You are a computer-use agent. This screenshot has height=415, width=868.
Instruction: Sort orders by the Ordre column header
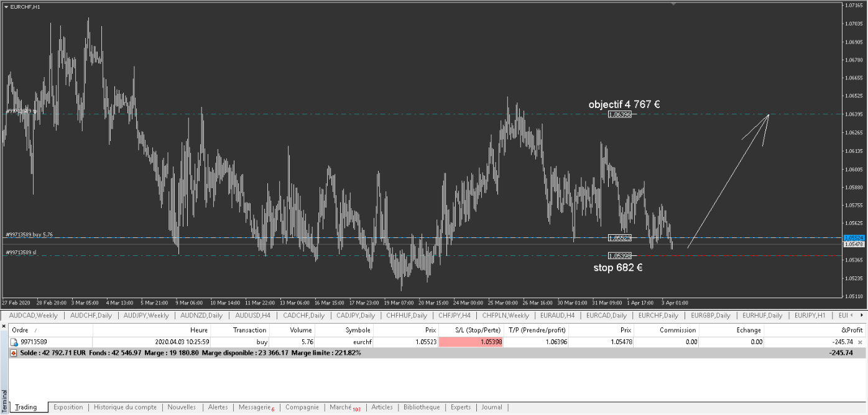[21, 330]
